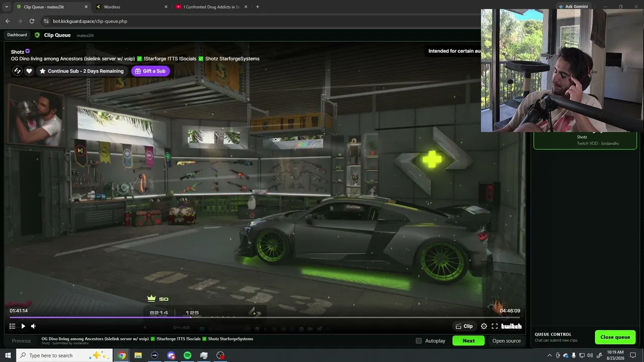The width and height of the screenshot is (644, 362).
Task: Skip to the Next clip
Action: point(468,341)
